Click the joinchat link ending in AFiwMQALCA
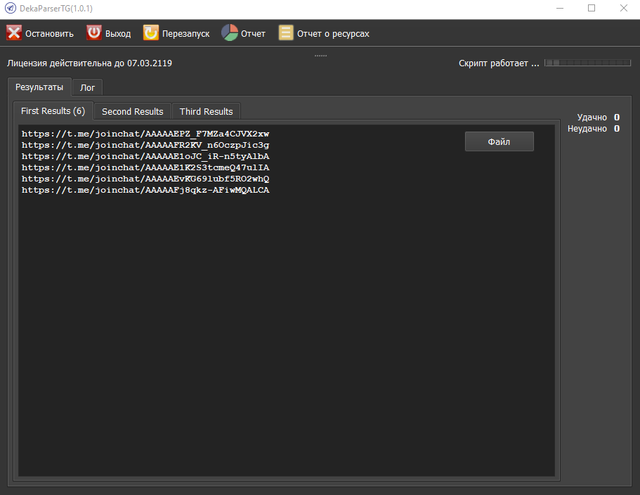This screenshot has width=640, height=495. pos(145,189)
